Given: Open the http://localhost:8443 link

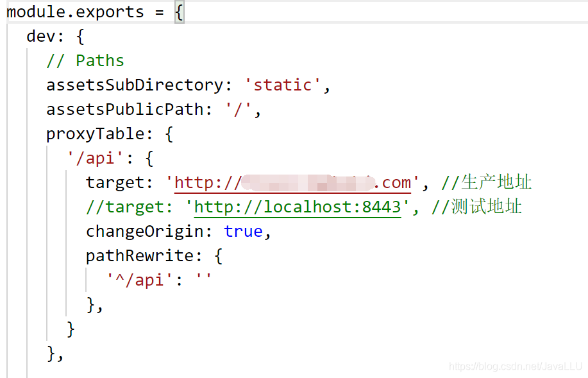Looking at the screenshot, I should coord(298,206).
